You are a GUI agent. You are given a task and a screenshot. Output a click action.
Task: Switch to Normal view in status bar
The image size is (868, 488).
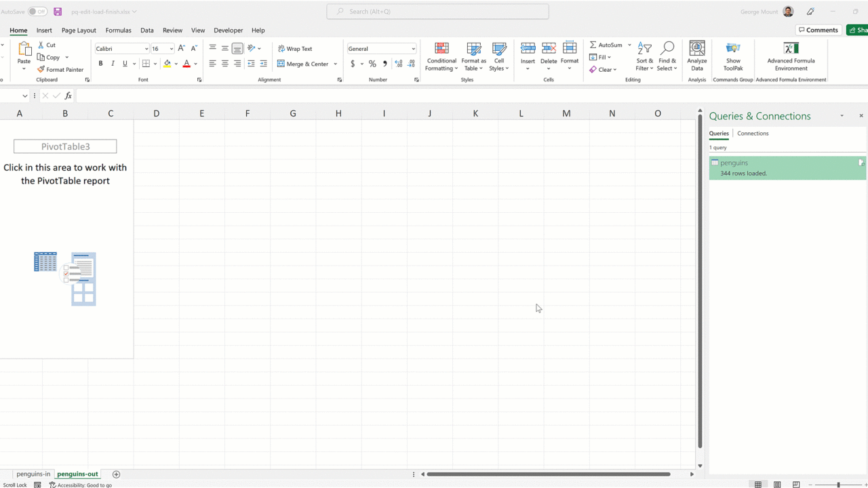pyautogui.click(x=758, y=485)
